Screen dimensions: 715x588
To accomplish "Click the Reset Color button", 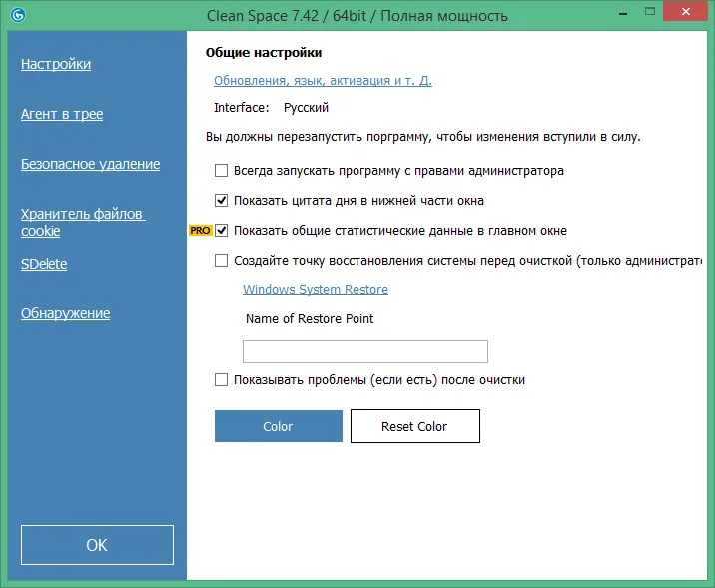I will [x=415, y=426].
